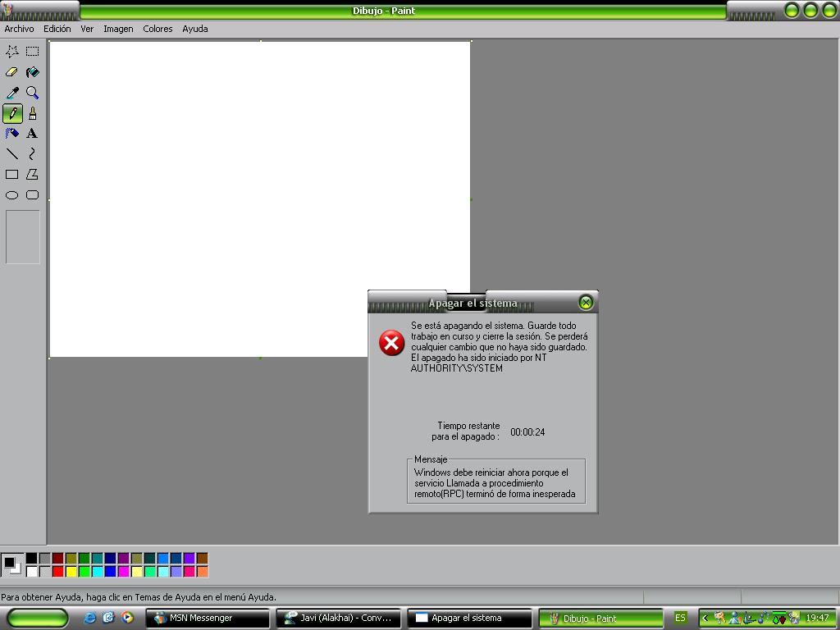The height and width of the screenshot is (630, 840).
Task: Click the 00:00:24 shutdown countdown
Action: 527,431
